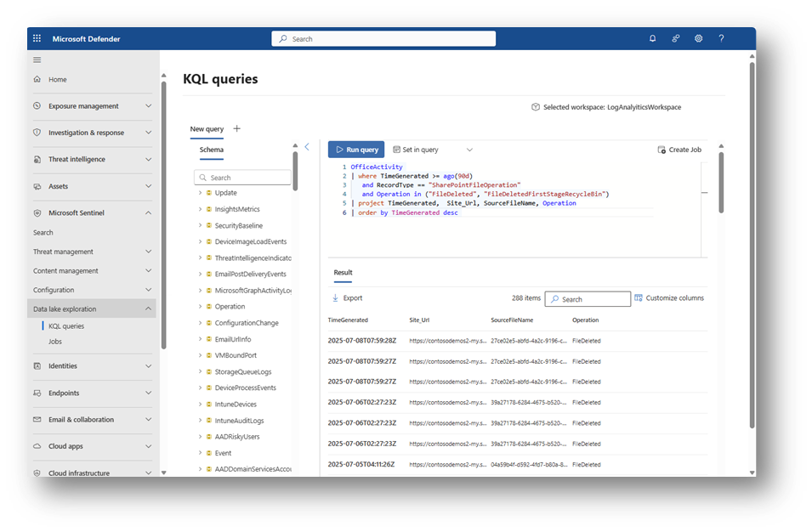Select the Schema tab
The image size is (812, 532).
(211, 150)
